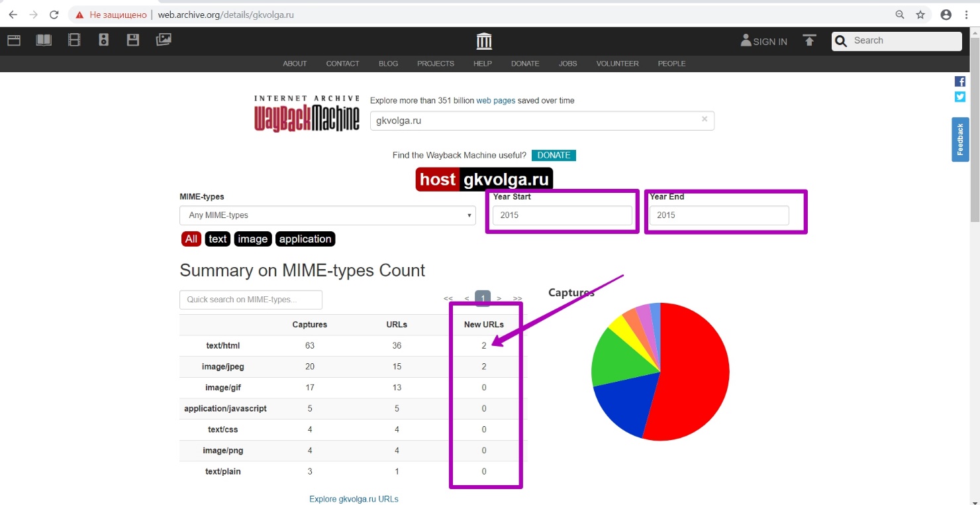Share on Twitter icon

[x=959, y=97]
